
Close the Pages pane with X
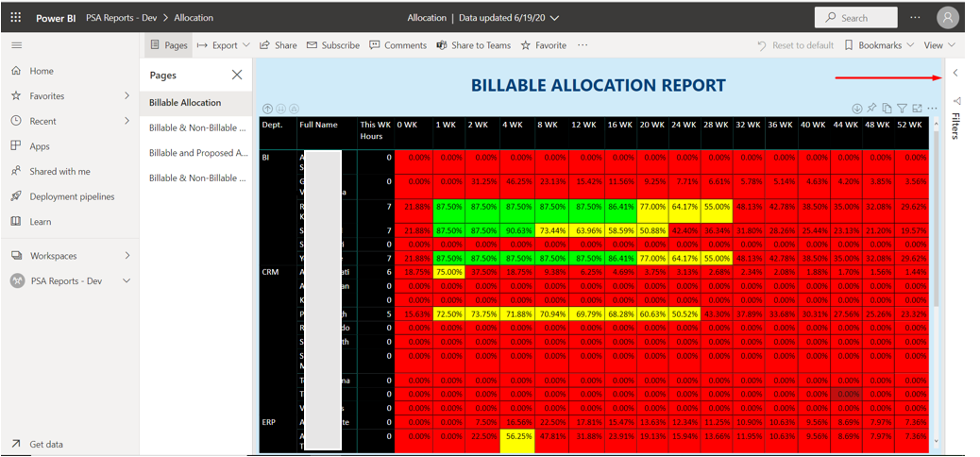click(x=237, y=76)
